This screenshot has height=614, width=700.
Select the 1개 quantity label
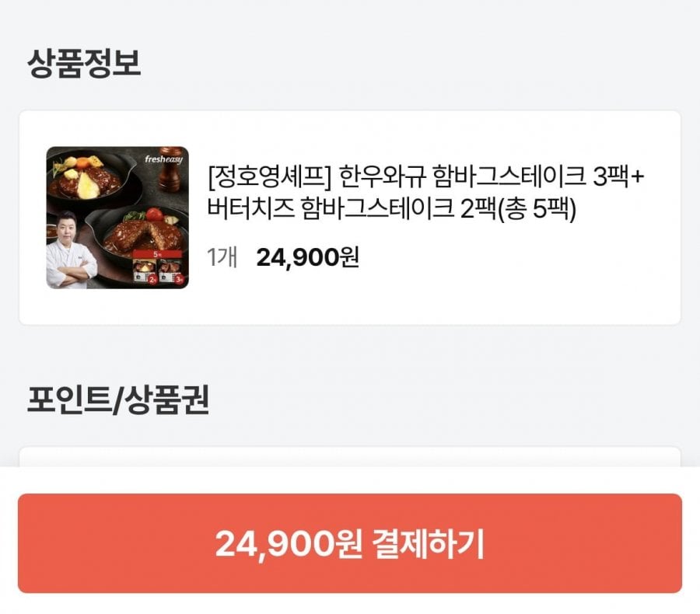pos(222,257)
